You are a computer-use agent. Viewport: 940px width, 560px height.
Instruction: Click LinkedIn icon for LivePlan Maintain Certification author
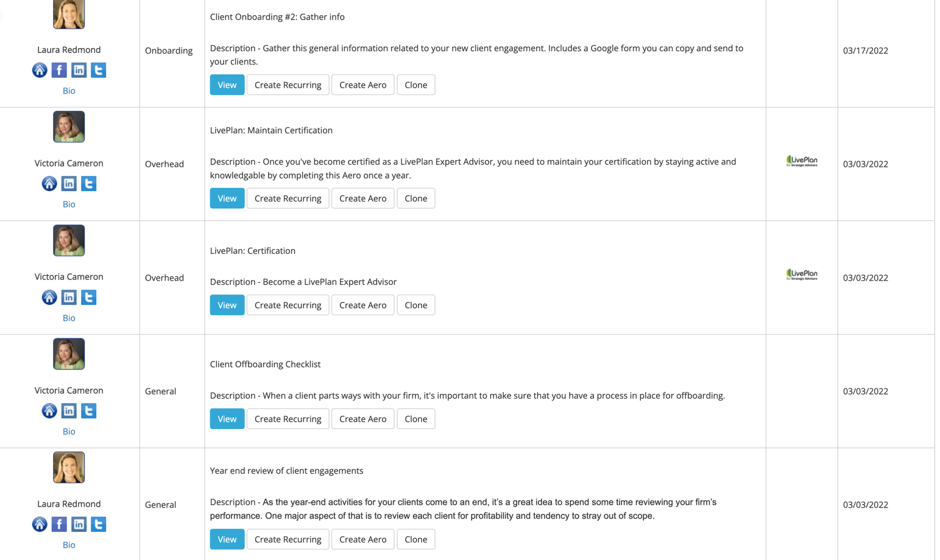(x=69, y=183)
